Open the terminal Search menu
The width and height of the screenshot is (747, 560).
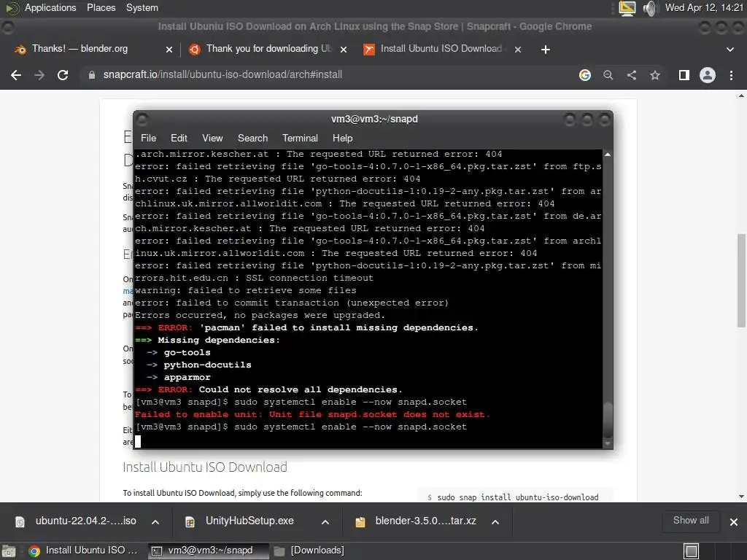click(252, 138)
